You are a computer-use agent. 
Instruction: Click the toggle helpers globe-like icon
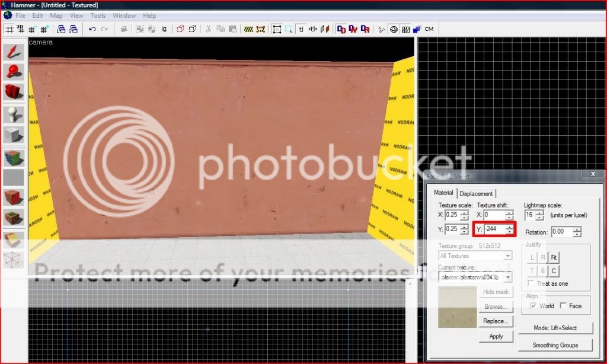(394, 29)
